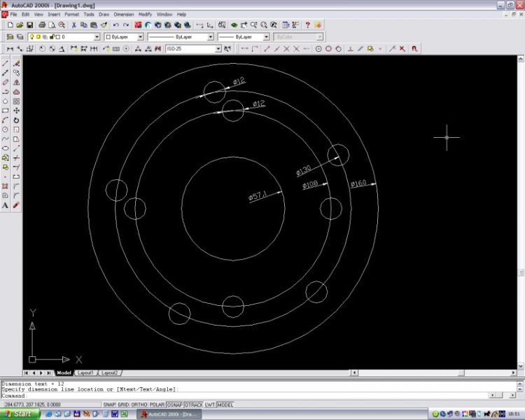Select the Move modify tool
Image resolution: width=525 pixels, height=420 pixels.
click(16, 111)
